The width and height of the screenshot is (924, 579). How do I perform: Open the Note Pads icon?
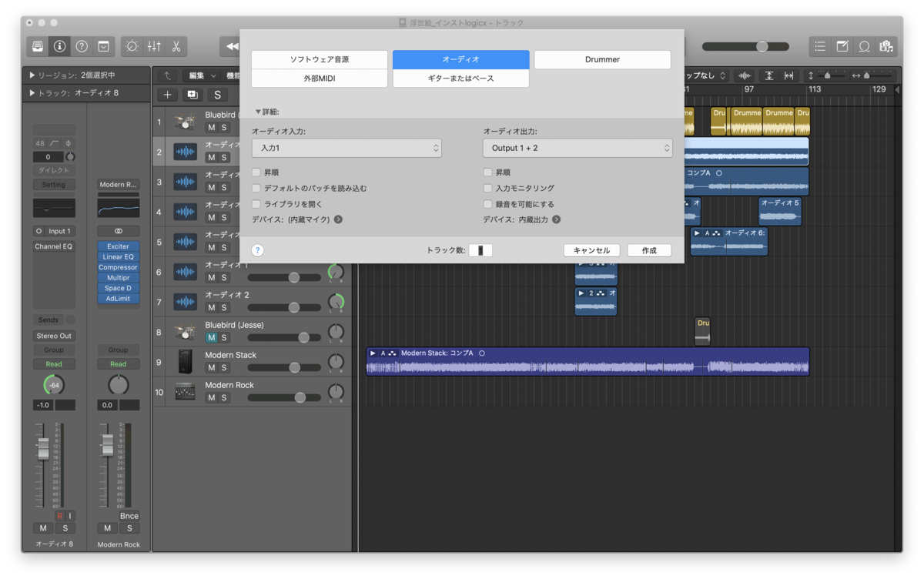pos(842,46)
